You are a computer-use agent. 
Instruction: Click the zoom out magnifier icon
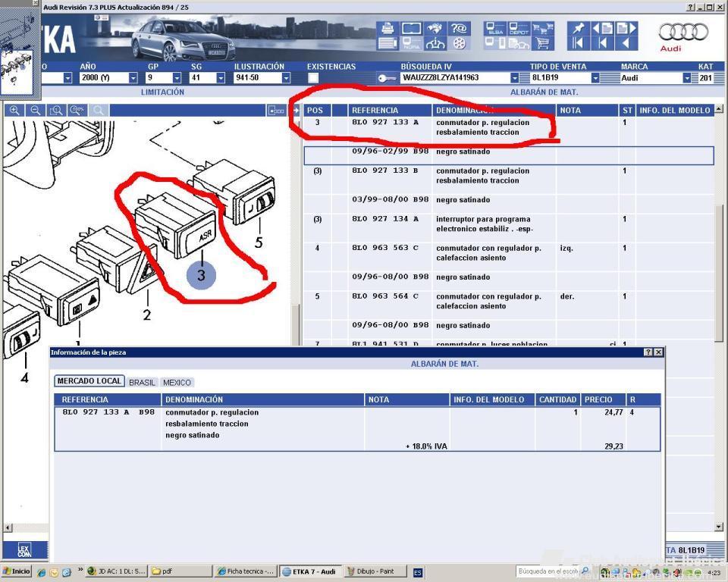[36, 111]
